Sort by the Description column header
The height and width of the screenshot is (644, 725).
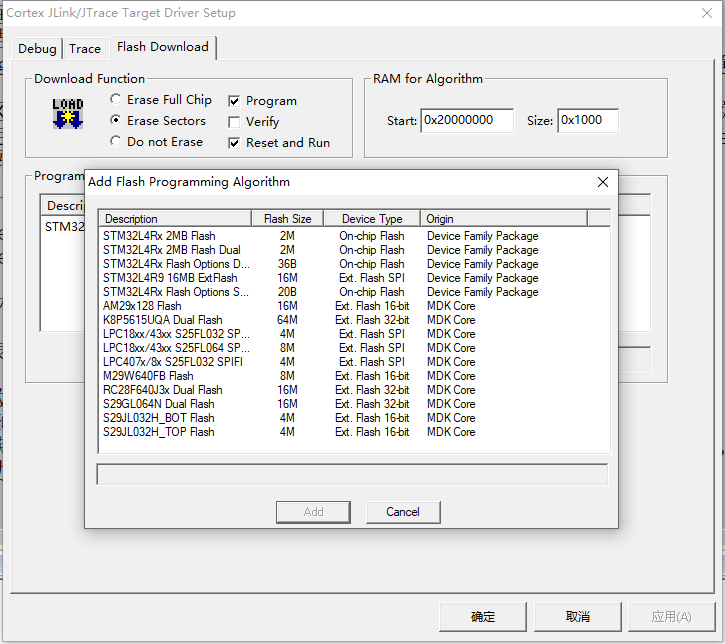pyautogui.click(x=175, y=219)
